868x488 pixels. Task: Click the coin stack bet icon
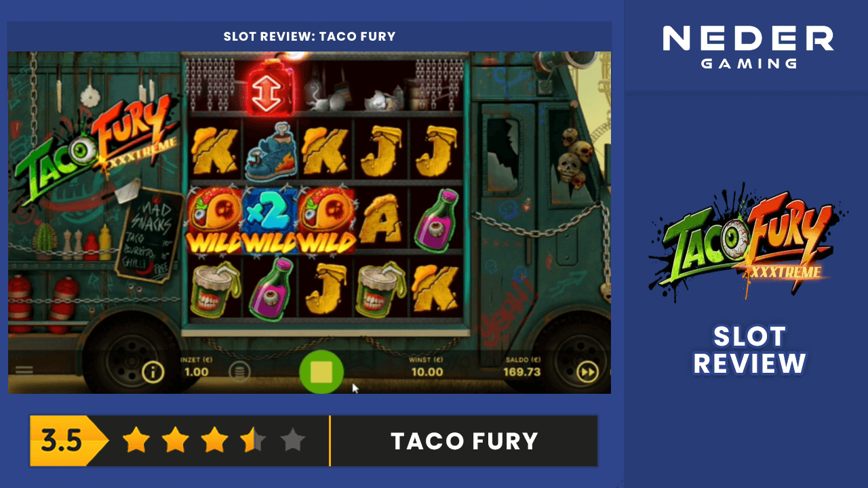point(239,371)
